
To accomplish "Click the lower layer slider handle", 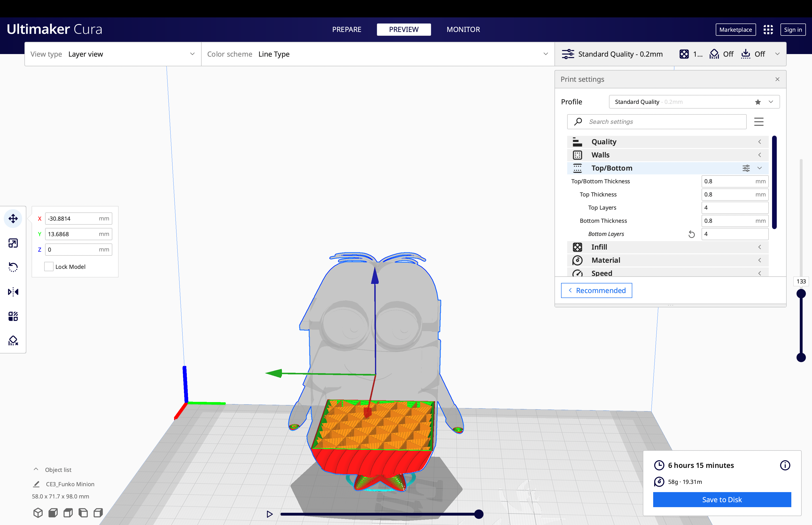I will point(801,357).
